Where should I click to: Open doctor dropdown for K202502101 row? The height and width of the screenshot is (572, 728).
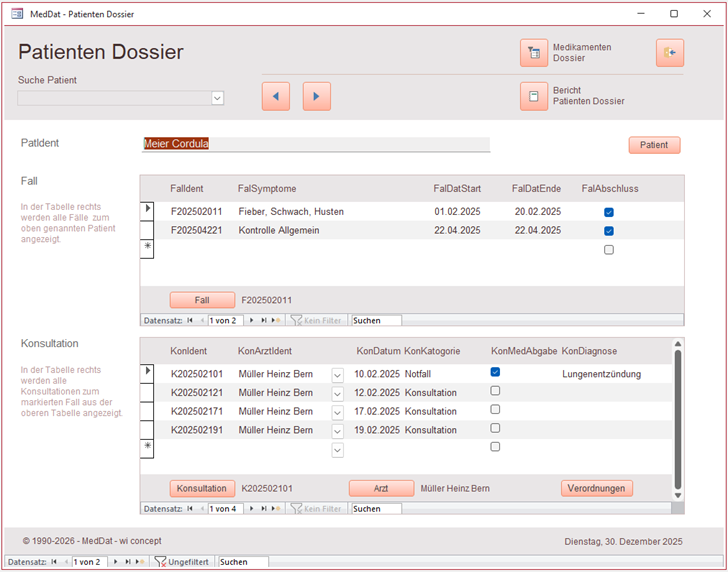[337, 375]
